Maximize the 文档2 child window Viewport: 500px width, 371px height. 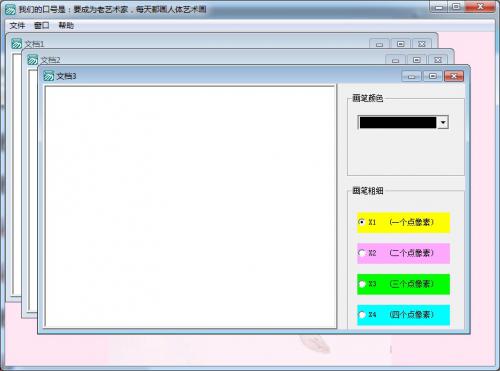(417, 60)
